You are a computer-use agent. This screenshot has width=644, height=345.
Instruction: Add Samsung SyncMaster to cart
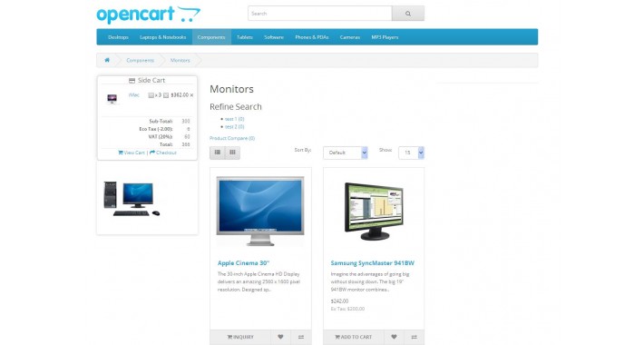point(353,337)
